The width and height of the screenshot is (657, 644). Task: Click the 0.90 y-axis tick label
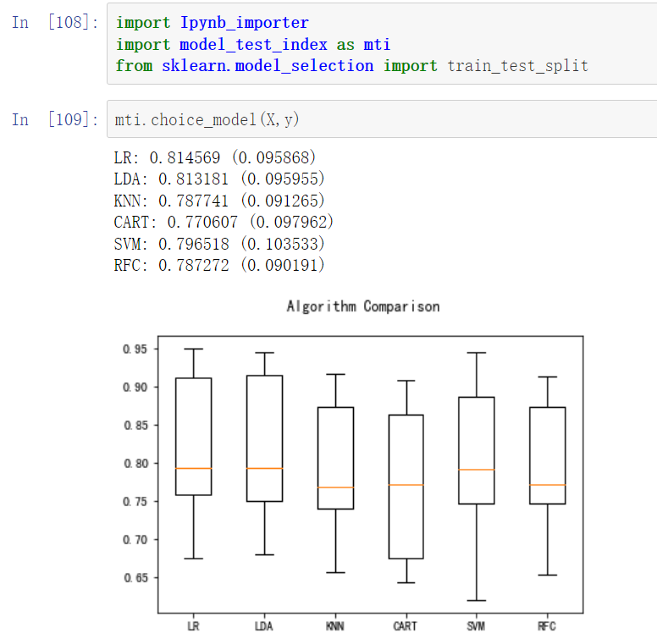(135, 388)
